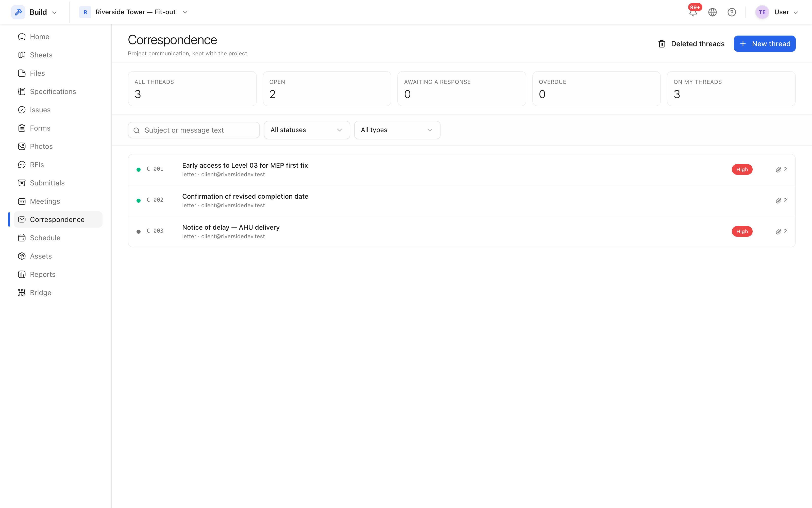Screen dimensions: 812x508
Task: View Deleted threads
Action: [691, 44]
